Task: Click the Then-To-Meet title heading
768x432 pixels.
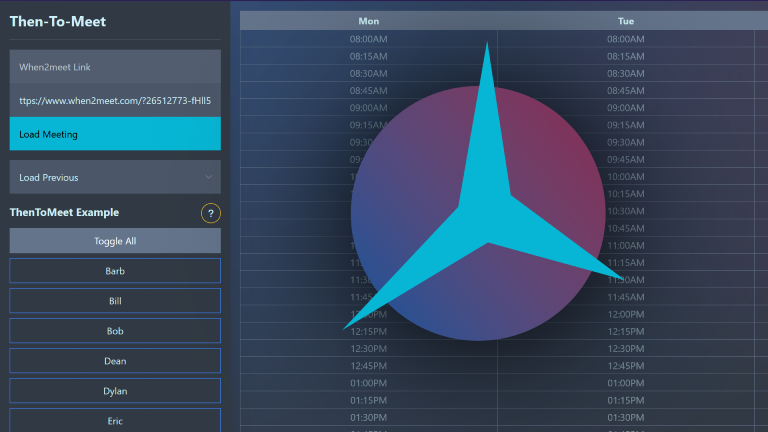Action: click(58, 21)
